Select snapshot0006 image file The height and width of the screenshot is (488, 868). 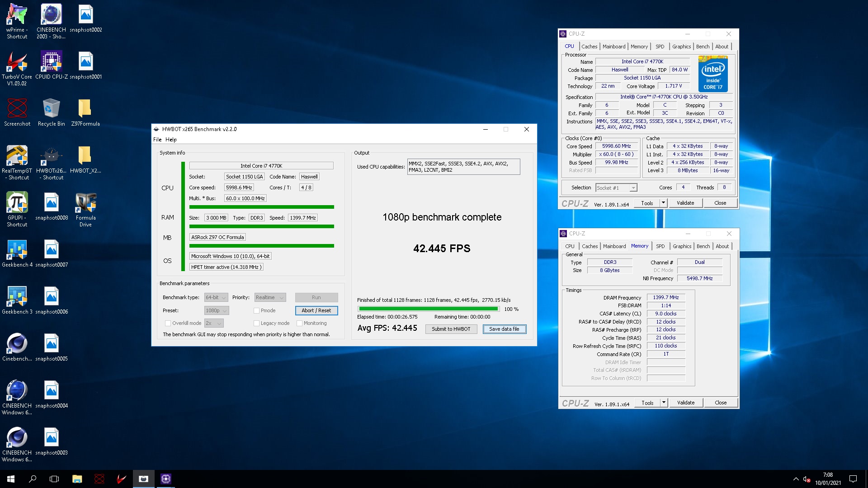click(52, 300)
